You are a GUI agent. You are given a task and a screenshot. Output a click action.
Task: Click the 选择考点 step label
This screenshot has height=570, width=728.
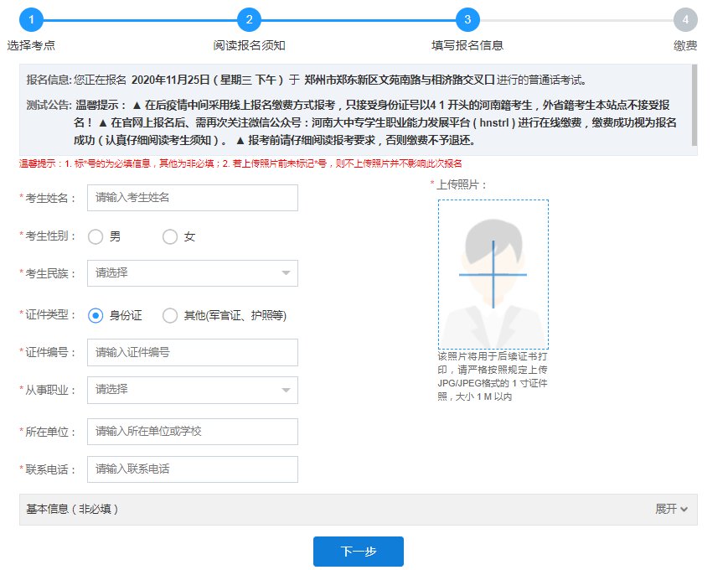(x=31, y=45)
